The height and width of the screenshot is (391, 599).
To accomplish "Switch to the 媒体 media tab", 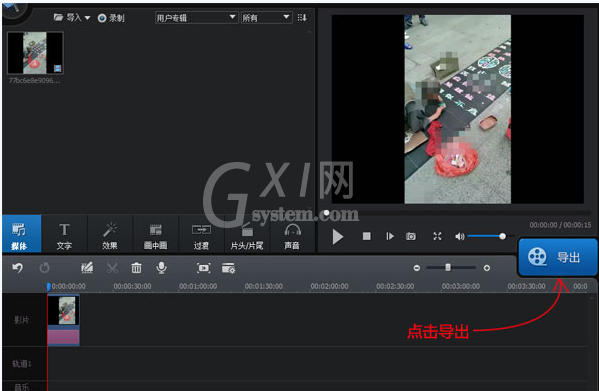I will pyautogui.click(x=22, y=234).
